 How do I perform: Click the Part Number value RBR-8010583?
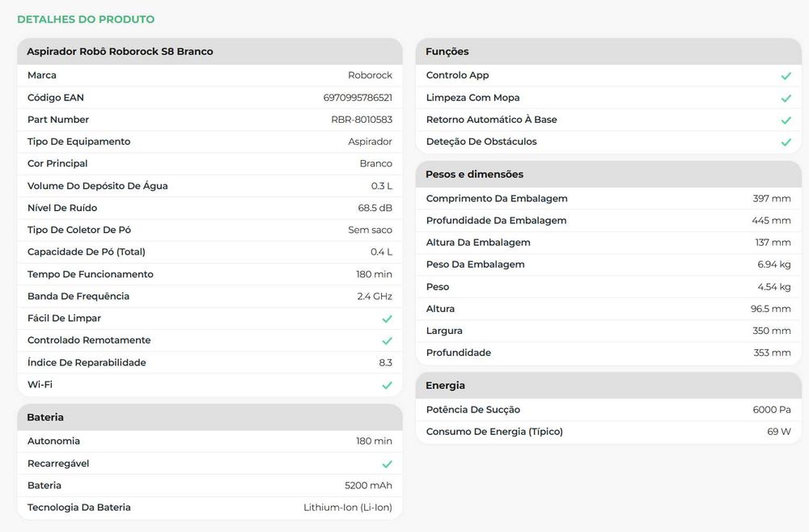click(362, 120)
